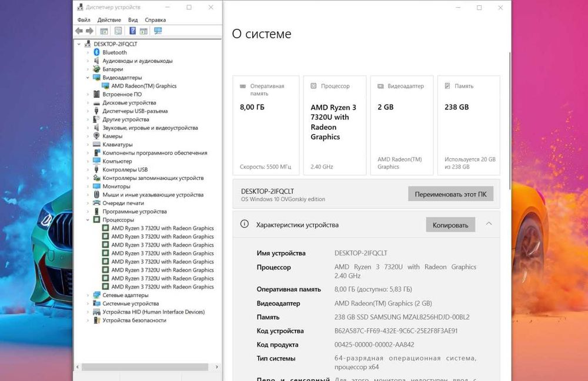Open the Справка menu
The height and width of the screenshot is (381, 588).
coord(155,20)
